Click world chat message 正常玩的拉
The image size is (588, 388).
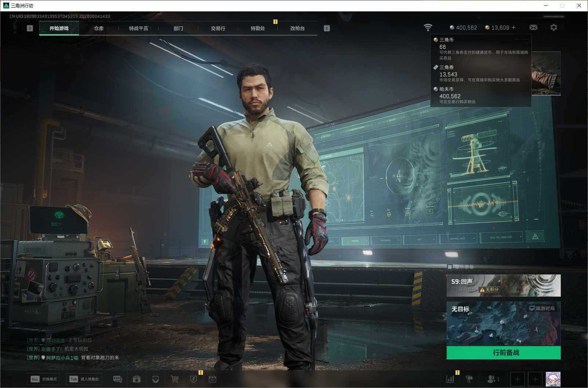[59, 341]
